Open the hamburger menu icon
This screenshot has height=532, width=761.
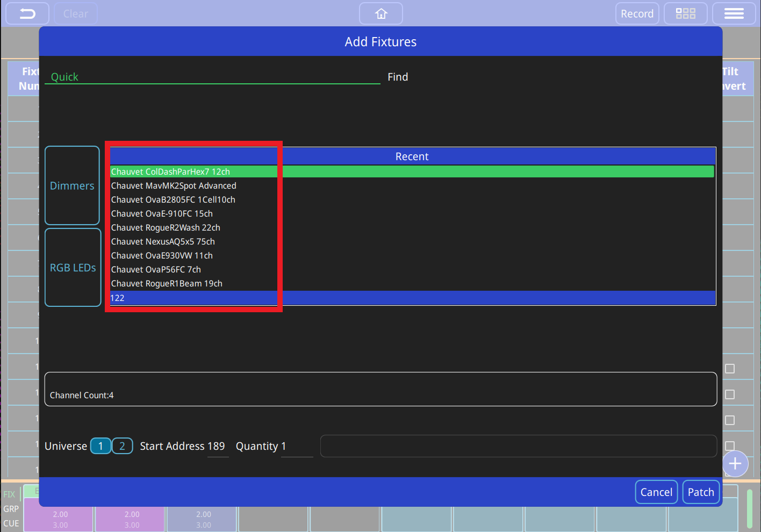point(734,14)
